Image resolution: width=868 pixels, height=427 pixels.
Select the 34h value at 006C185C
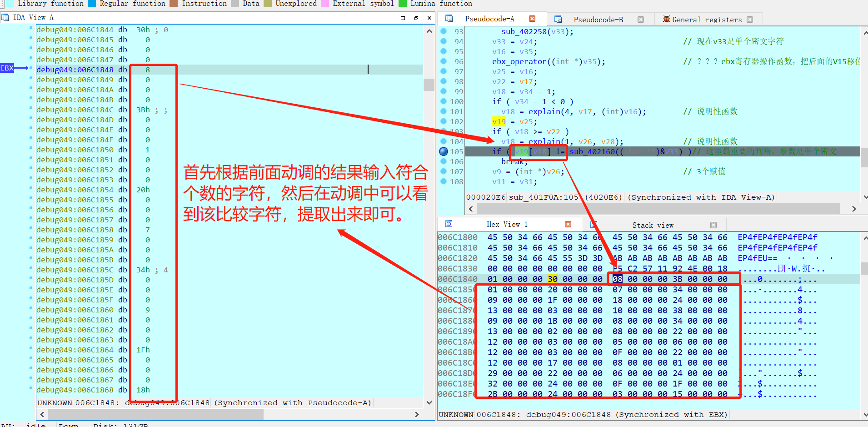tap(143, 270)
